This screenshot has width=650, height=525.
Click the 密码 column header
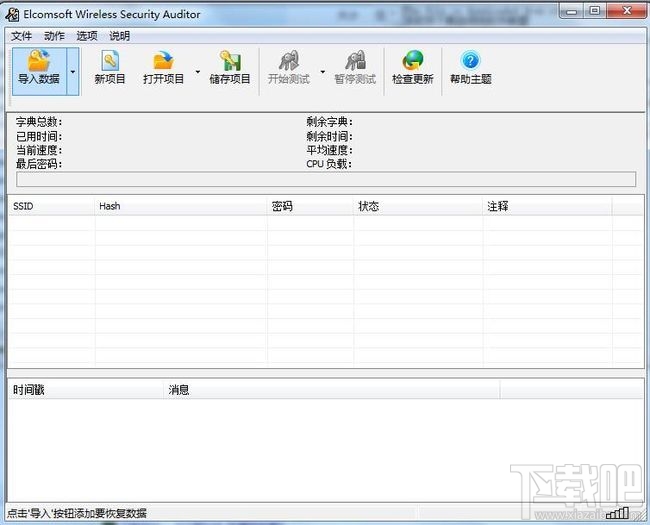point(310,206)
